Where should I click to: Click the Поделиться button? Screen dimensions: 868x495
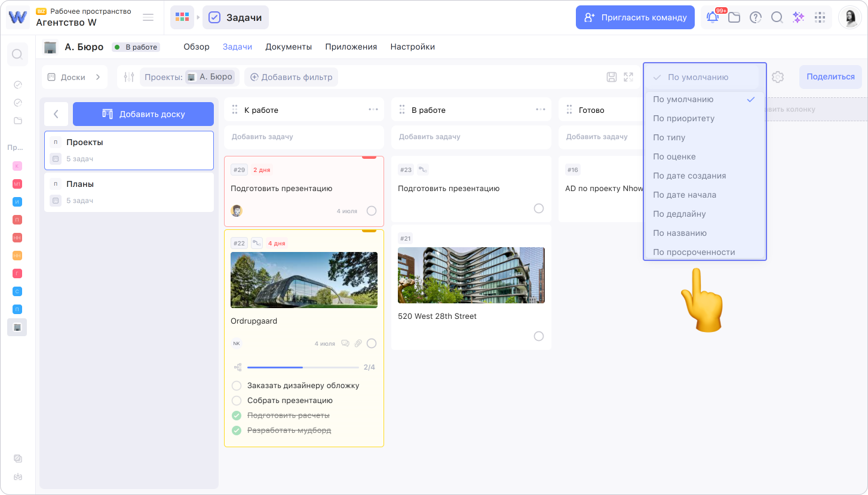coord(830,77)
